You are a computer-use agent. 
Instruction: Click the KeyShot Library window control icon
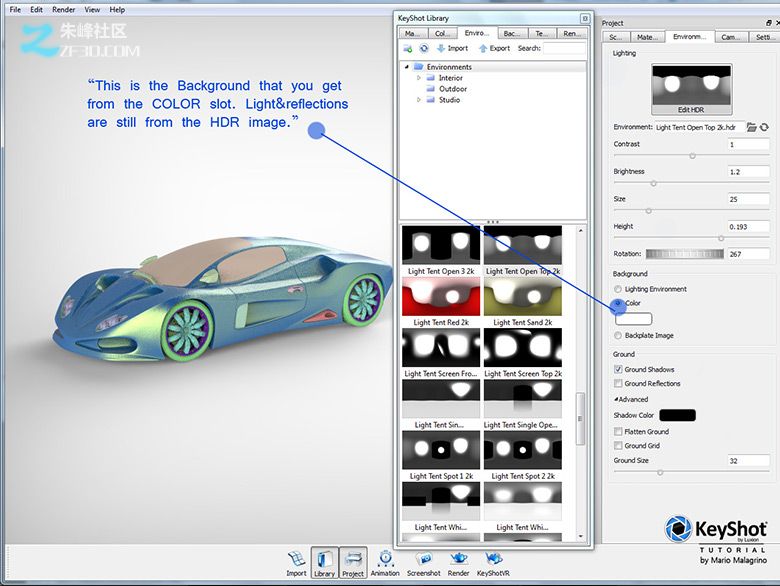585,18
